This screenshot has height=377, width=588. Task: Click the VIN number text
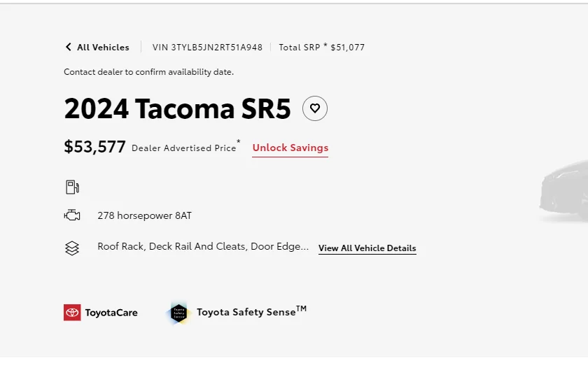207,48
